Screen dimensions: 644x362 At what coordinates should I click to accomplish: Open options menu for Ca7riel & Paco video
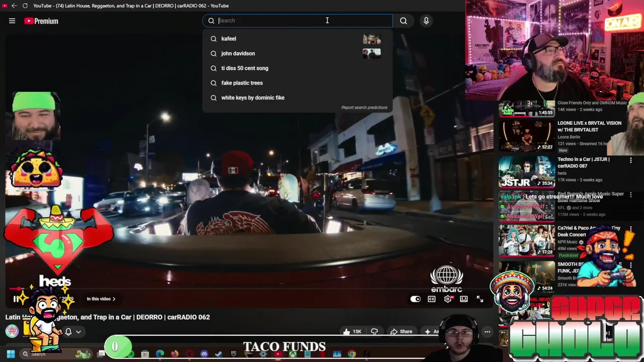(631, 229)
